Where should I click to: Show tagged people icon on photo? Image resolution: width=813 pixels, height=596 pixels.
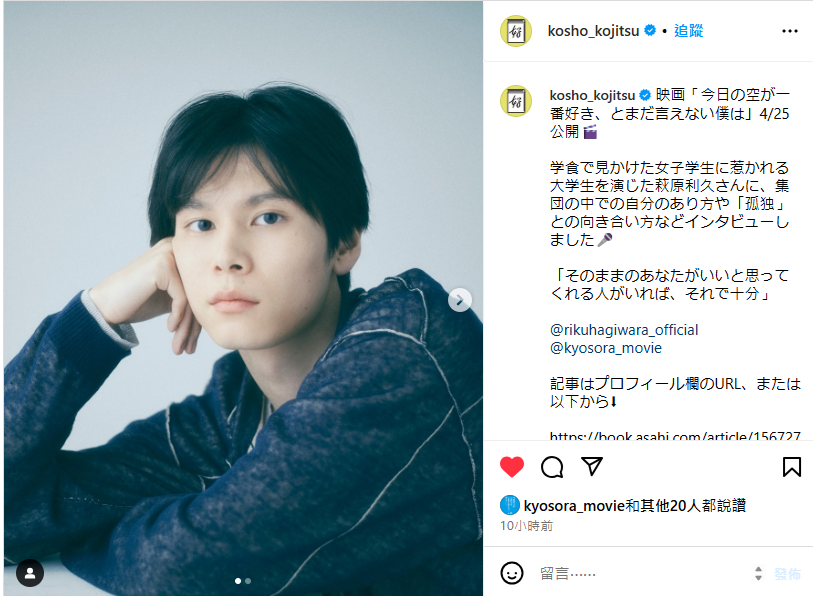[x=30, y=573]
